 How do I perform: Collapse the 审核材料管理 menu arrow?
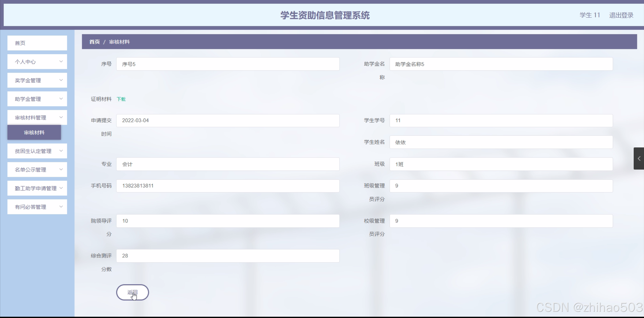point(61,117)
